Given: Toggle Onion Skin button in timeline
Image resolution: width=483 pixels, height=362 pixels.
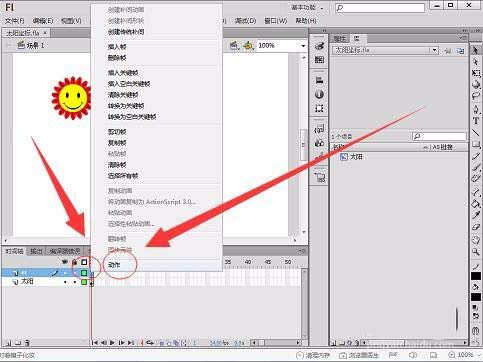Looking at the screenshot, I should [162, 343].
